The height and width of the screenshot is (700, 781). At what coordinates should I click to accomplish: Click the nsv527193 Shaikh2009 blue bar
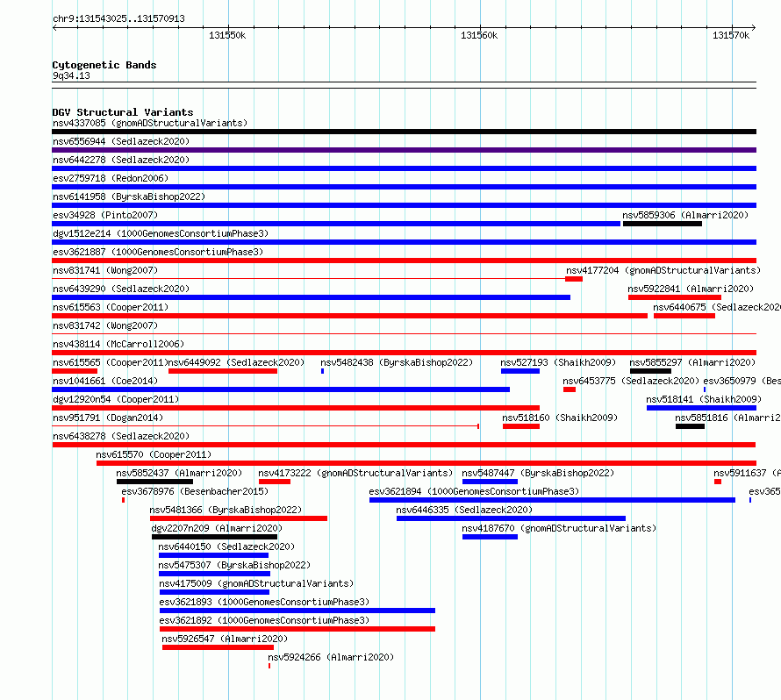(x=520, y=371)
